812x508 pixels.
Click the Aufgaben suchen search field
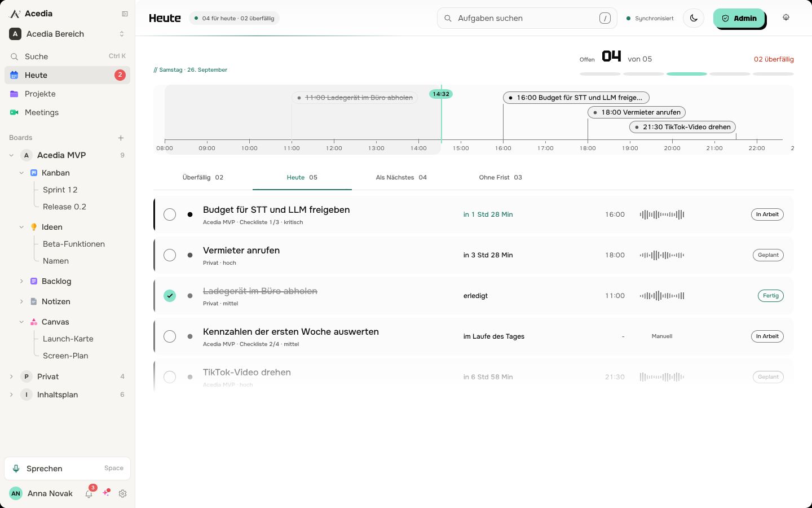point(527,18)
